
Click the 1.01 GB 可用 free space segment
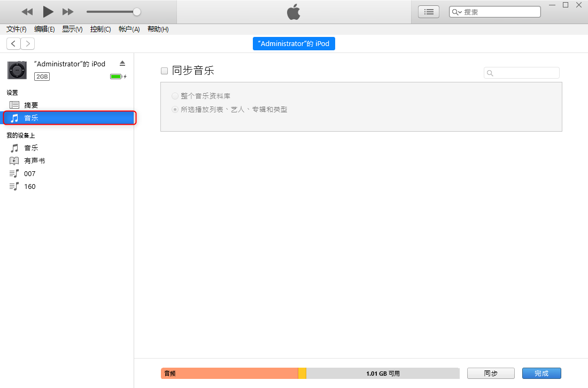(383, 374)
